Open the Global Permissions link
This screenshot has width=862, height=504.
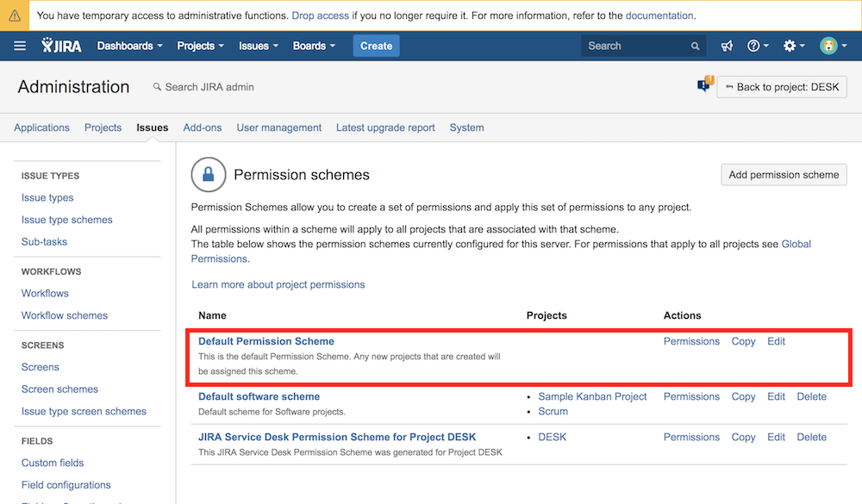(x=795, y=243)
